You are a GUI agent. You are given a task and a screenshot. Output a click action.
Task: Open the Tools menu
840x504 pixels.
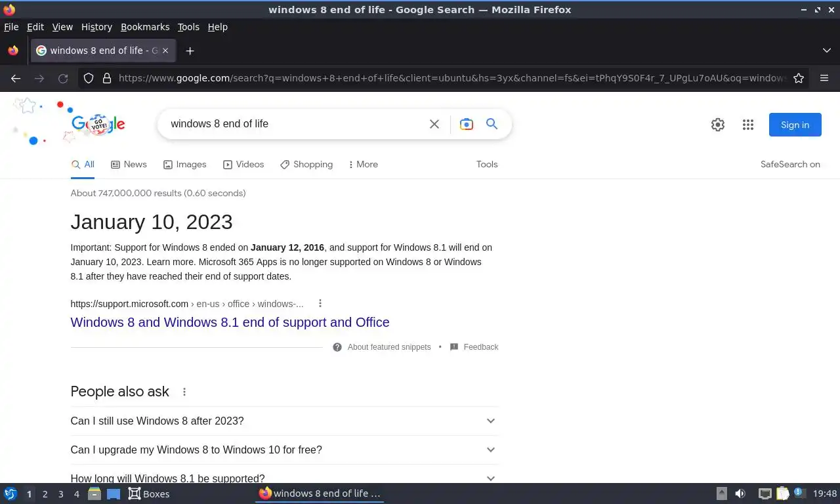188,27
